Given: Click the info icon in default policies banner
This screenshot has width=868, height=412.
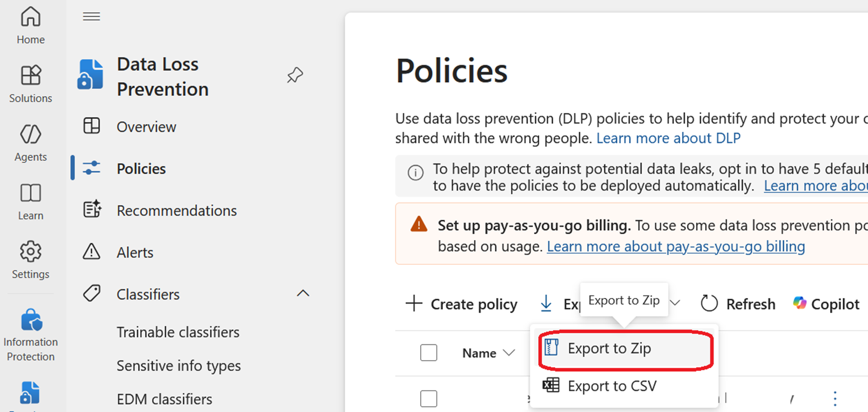Looking at the screenshot, I should [416, 173].
